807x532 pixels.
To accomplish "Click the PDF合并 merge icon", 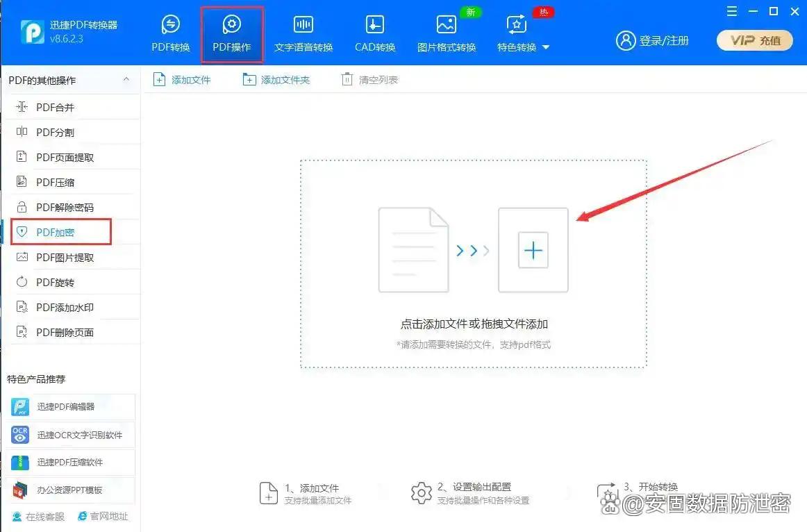I will coord(22,106).
